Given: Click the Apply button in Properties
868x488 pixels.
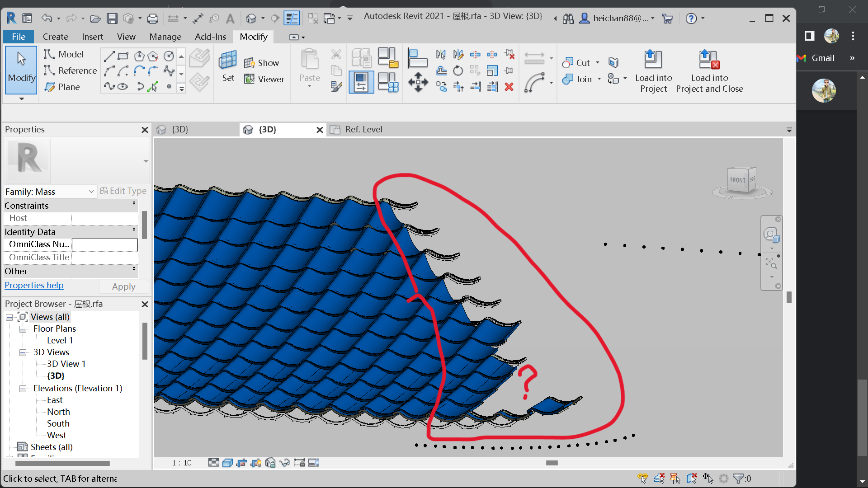Looking at the screenshot, I should (x=123, y=286).
